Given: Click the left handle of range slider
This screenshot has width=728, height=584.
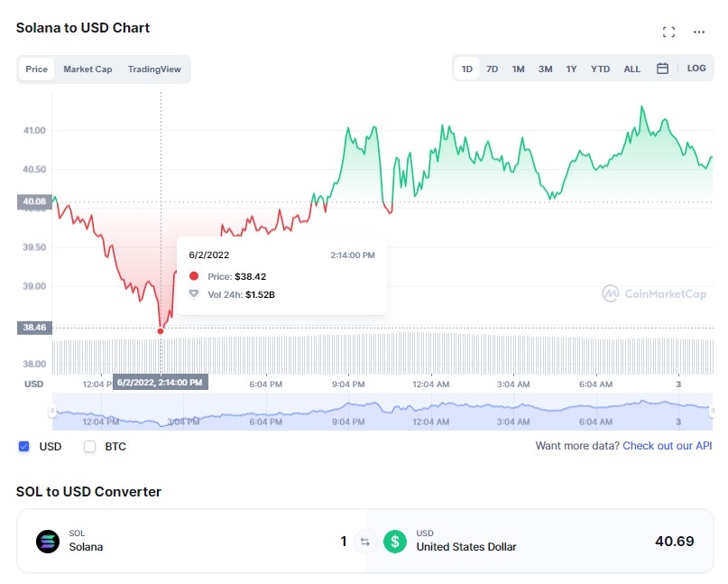Looking at the screenshot, I should pos(51,412).
